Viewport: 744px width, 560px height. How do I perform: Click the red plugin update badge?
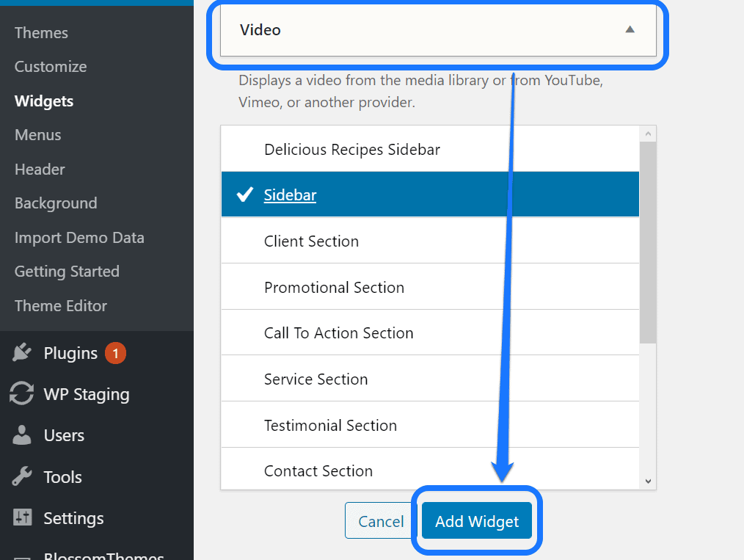click(x=115, y=354)
